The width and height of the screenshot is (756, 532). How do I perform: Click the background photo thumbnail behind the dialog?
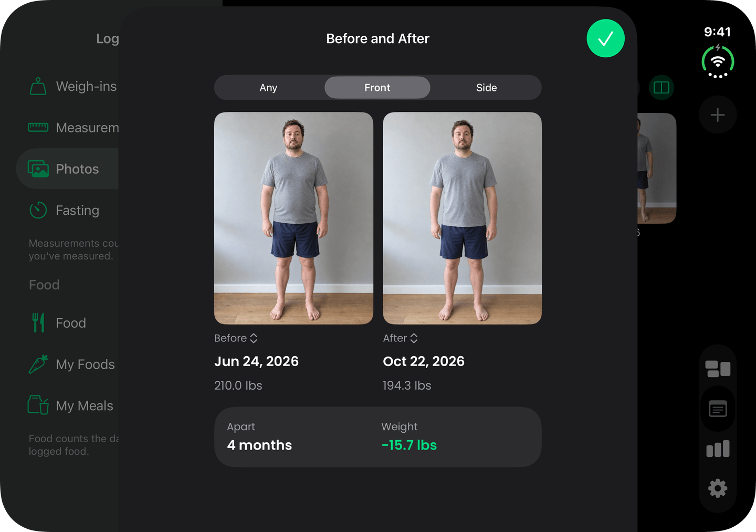[657, 168]
